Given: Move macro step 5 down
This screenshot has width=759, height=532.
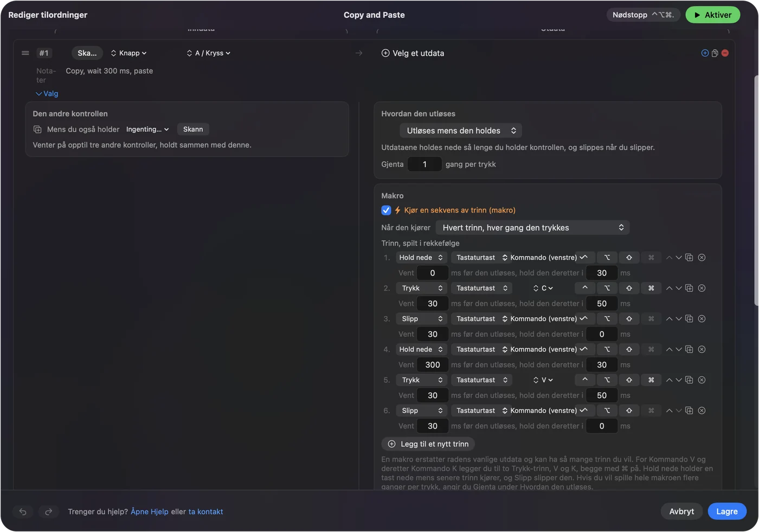Looking at the screenshot, I should point(678,380).
